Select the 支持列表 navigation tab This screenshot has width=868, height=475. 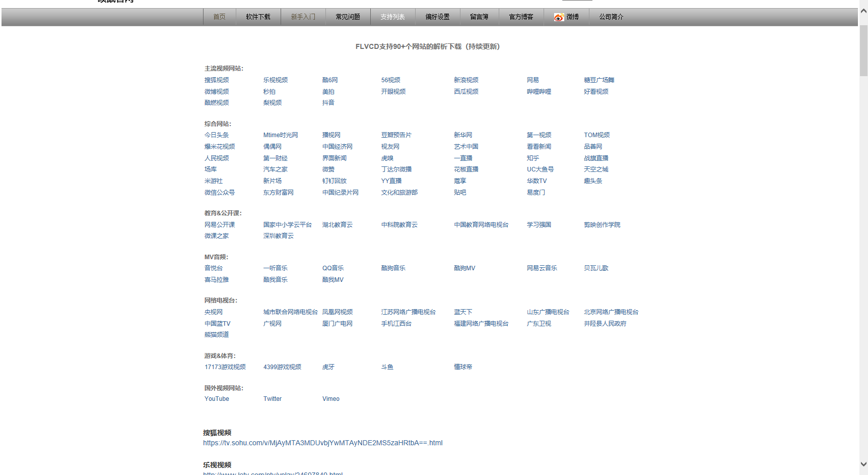pos(393,17)
